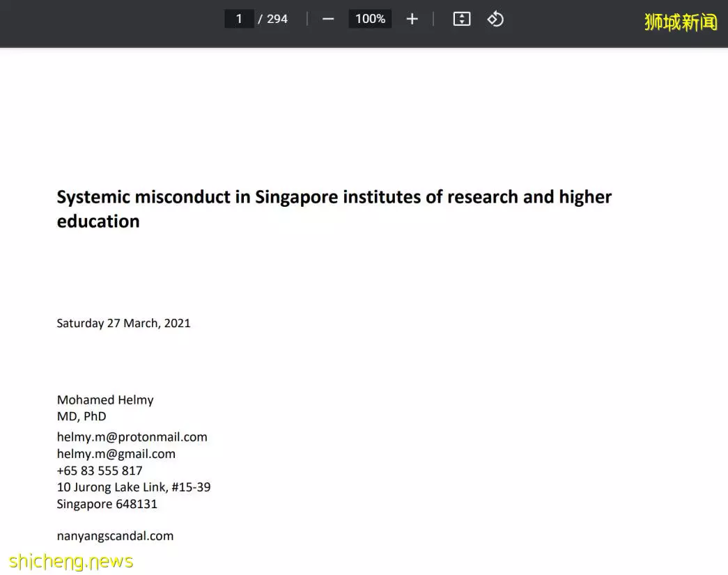Click the rotate counterclockwise icon
Viewport: 728px width, 575px height.
pyautogui.click(x=495, y=19)
